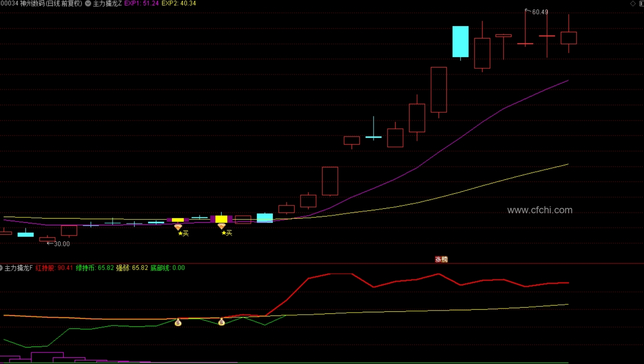Select the 底部线: 0.00 reading
This screenshot has width=644, height=364.
coord(168,268)
